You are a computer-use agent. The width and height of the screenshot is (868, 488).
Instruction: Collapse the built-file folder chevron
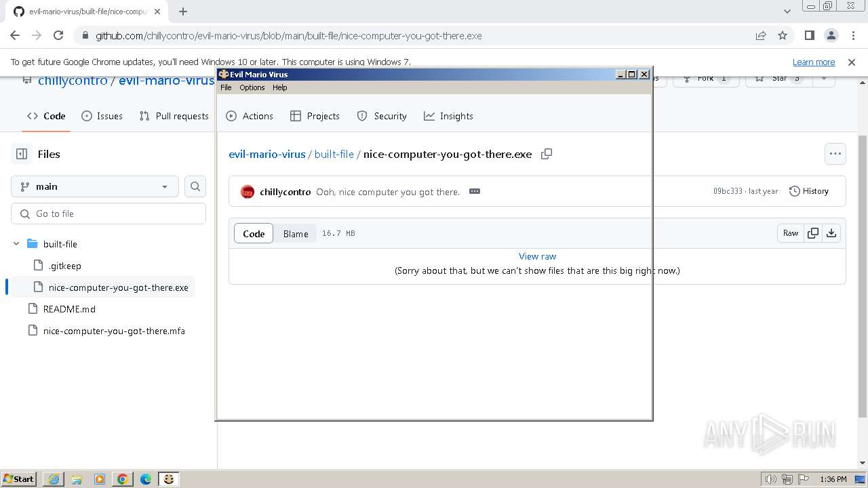pos(16,244)
